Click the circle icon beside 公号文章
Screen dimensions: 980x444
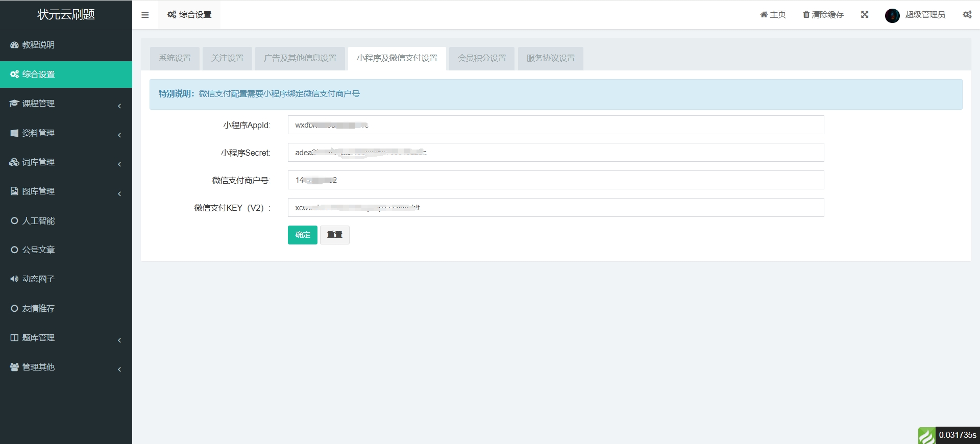14,250
